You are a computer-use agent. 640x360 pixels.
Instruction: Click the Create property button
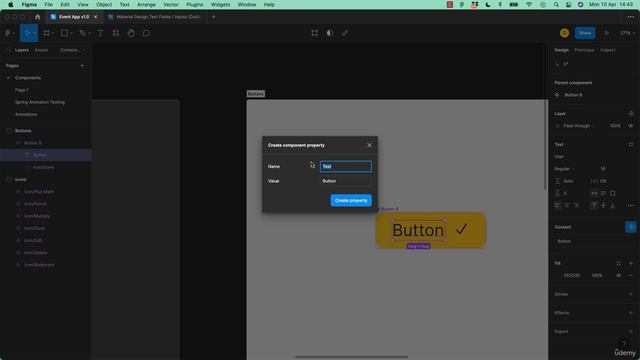click(351, 200)
